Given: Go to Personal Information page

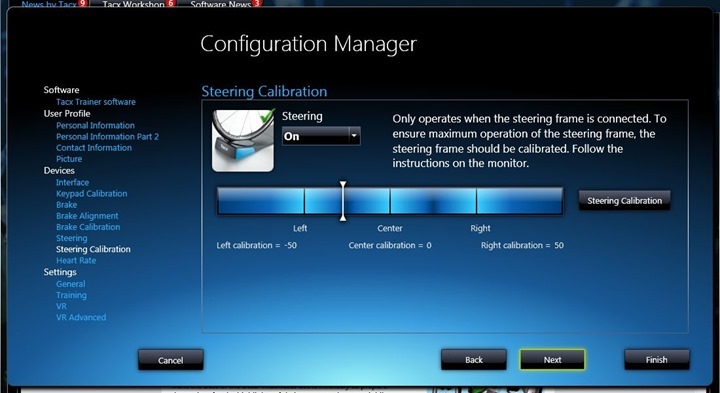Looking at the screenshot, I should click(x=96, y=125).
